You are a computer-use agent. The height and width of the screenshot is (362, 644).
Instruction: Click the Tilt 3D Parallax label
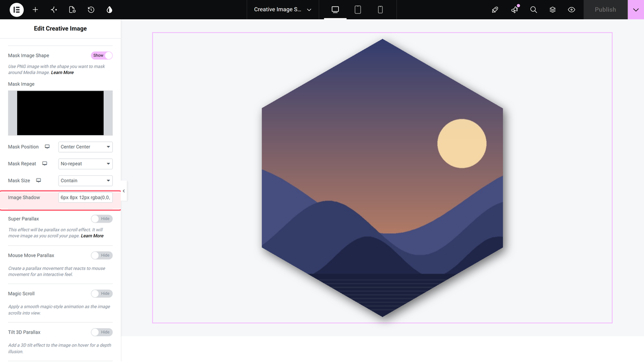coord(24,332)
